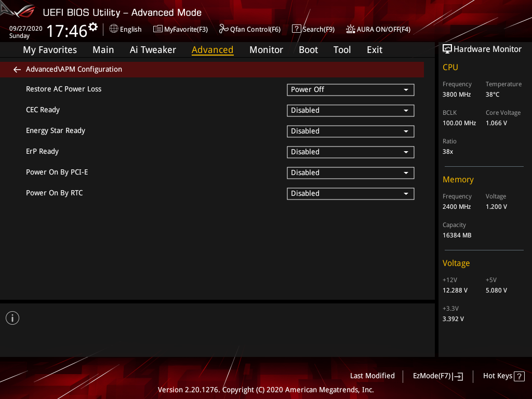Open the Monitor tab

point(266,50)
